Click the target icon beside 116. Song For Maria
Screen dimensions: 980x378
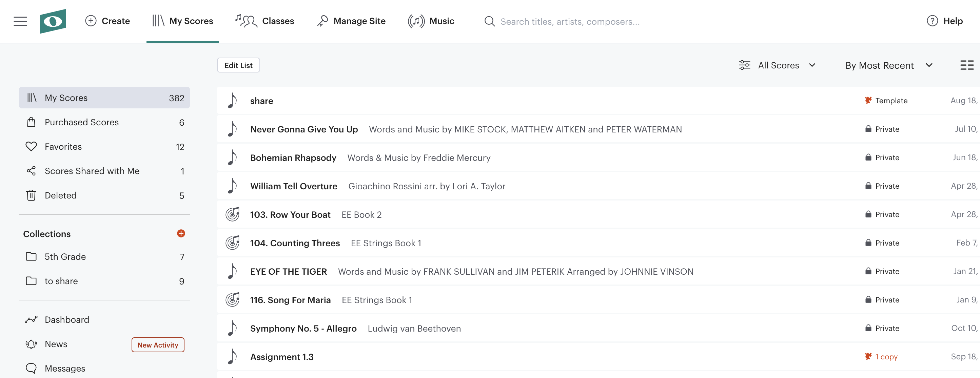point(232,300)
